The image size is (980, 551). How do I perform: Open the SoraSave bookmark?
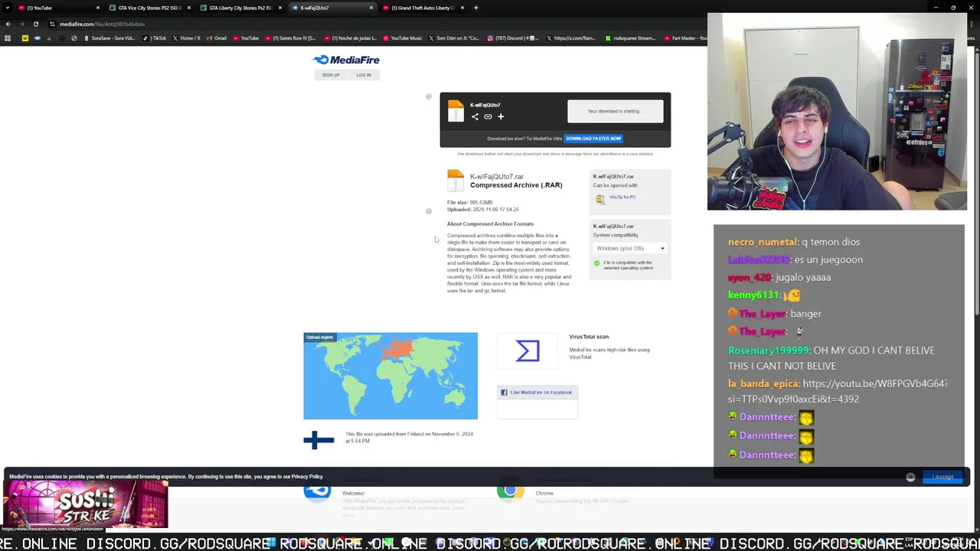pos(109,38)
